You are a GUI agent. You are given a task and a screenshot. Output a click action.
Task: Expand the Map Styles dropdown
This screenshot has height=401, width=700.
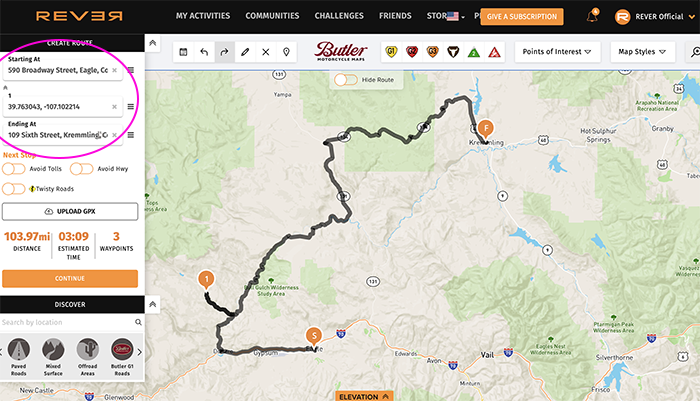click(x=642, y=52)
